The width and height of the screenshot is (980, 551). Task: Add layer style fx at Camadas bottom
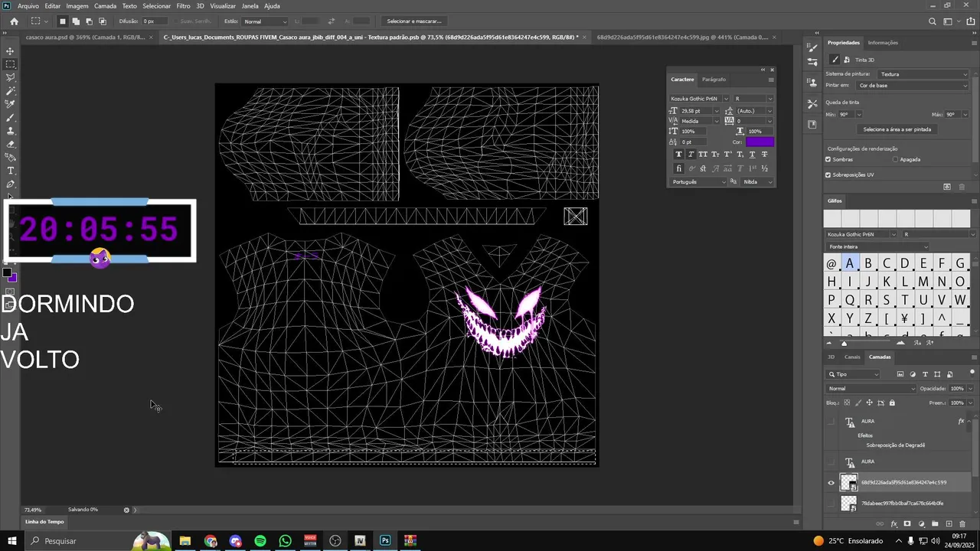coord(893,524)
